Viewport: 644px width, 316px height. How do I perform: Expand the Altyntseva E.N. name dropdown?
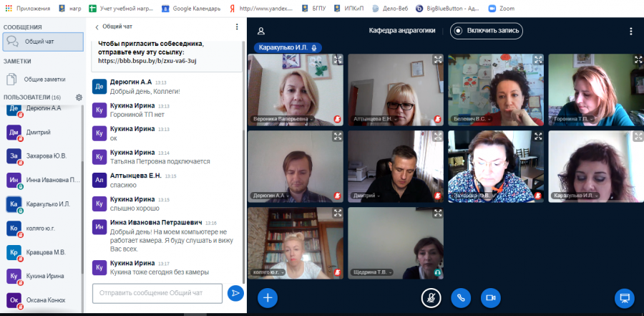374,119
